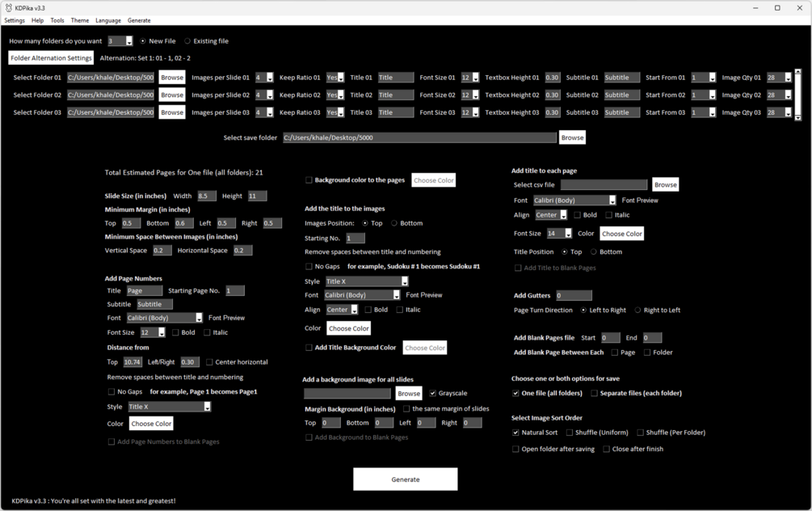The width and height of the screenshot is (812, 511).
Task: Click the Generate button
Action: 405,479
